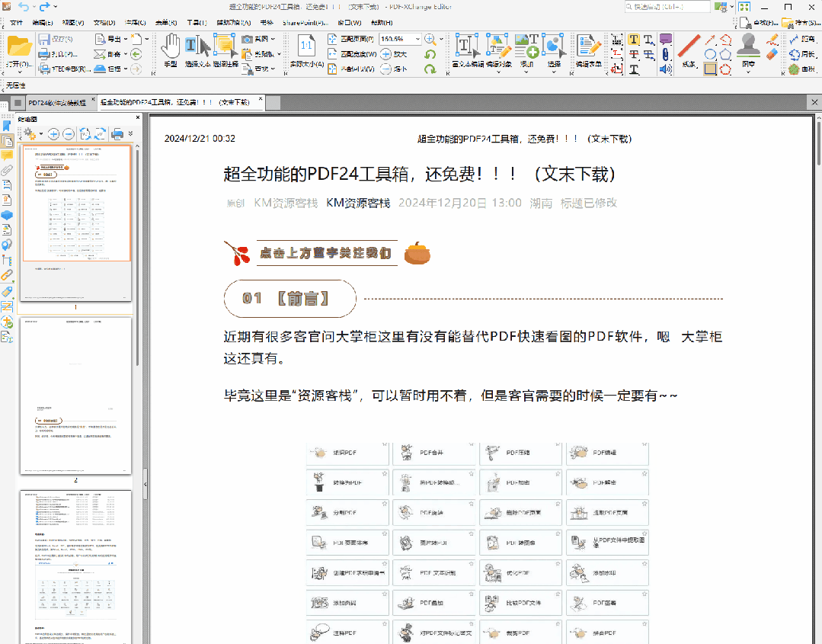Select the Edit Text tool in ribbon
822x644 pixels.
tap(468, 51)
